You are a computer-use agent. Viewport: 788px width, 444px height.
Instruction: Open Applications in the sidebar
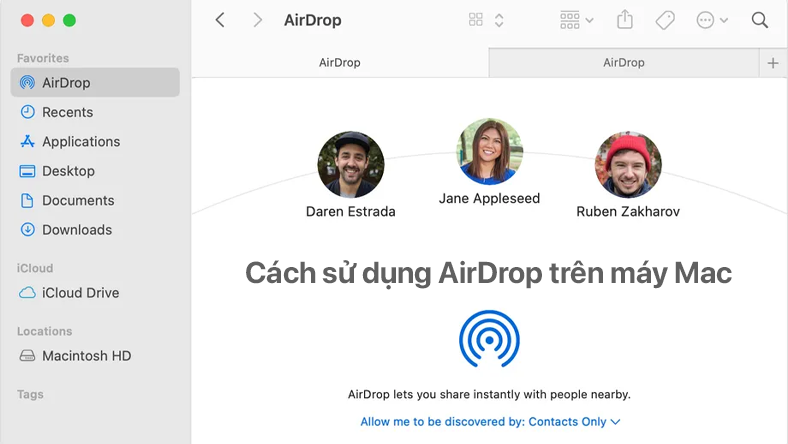click(x=95, y=142)
